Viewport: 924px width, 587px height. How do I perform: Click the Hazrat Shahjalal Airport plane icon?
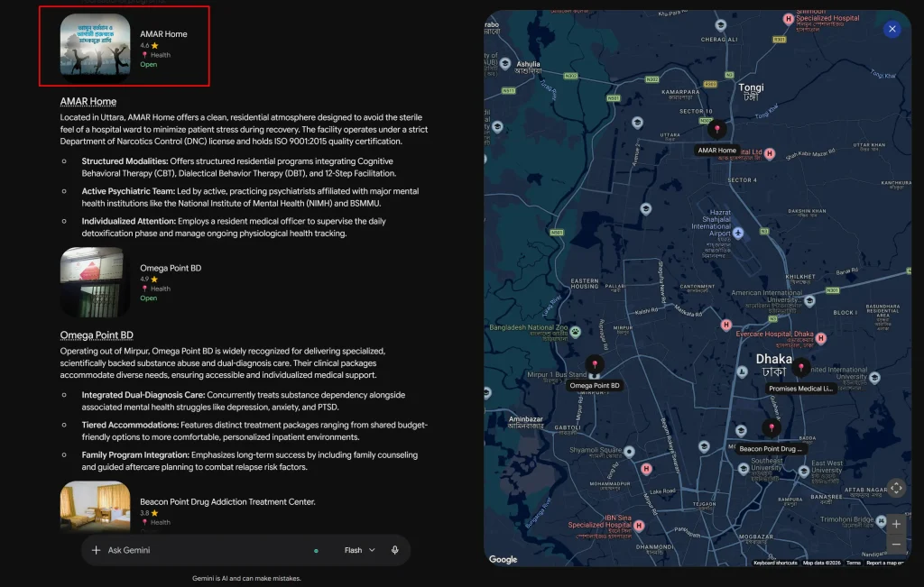pos(738,234)
